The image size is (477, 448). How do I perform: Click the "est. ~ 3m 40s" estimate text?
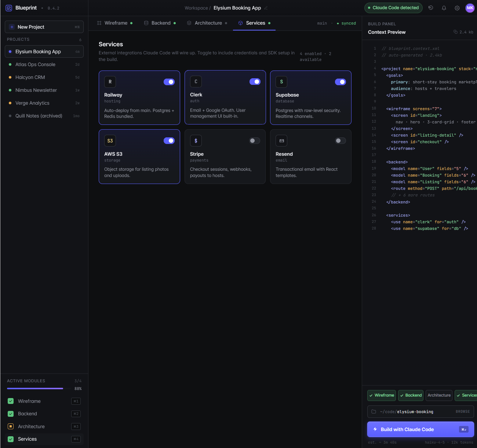click(382, 442)
